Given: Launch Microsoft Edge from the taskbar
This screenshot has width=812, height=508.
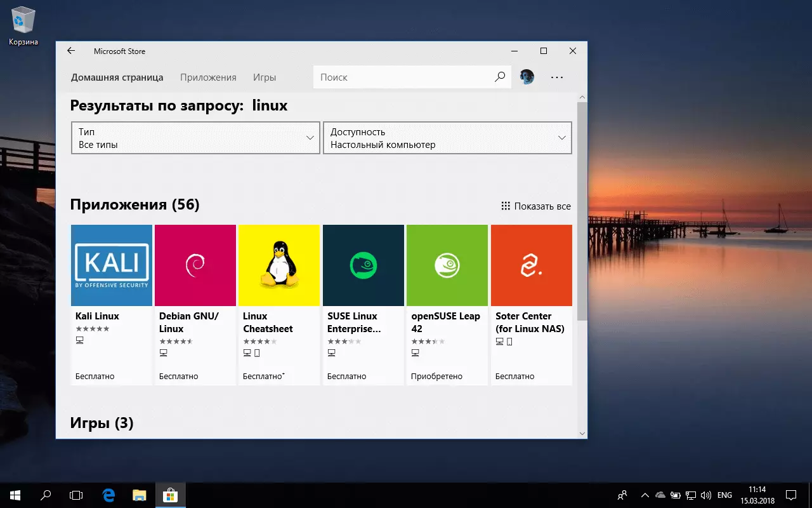Looking at the screenshot, I should 108,495.
